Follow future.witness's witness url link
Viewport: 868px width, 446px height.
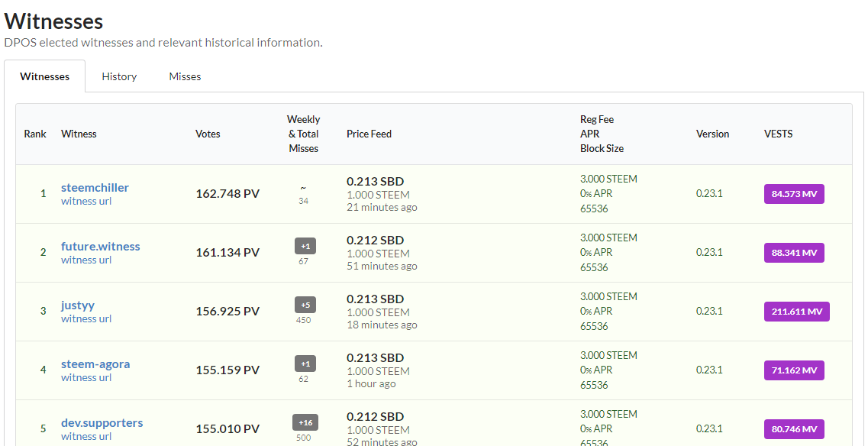click(86, 260)
